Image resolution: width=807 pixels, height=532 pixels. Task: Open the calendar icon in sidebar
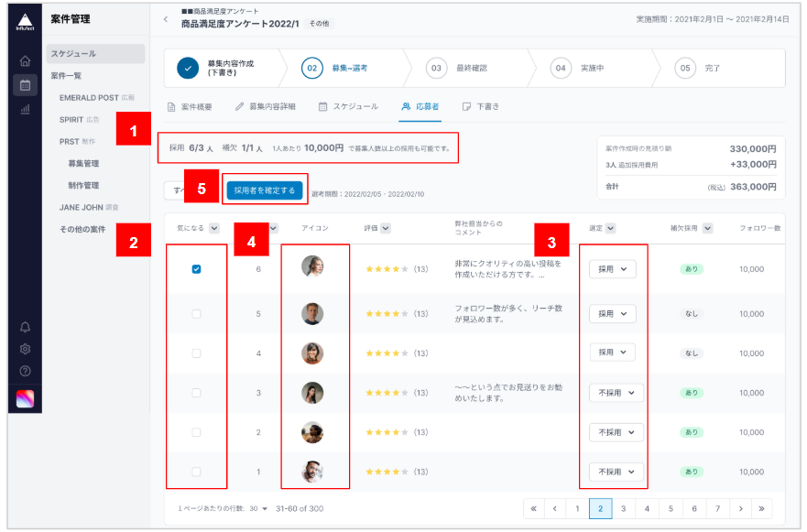pyautogui.click(x=25, y=85)
